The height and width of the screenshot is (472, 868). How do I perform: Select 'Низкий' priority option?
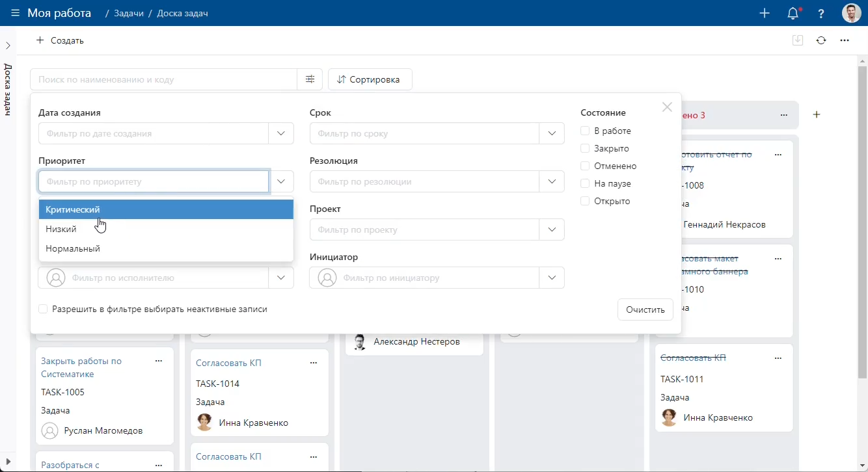61,229
